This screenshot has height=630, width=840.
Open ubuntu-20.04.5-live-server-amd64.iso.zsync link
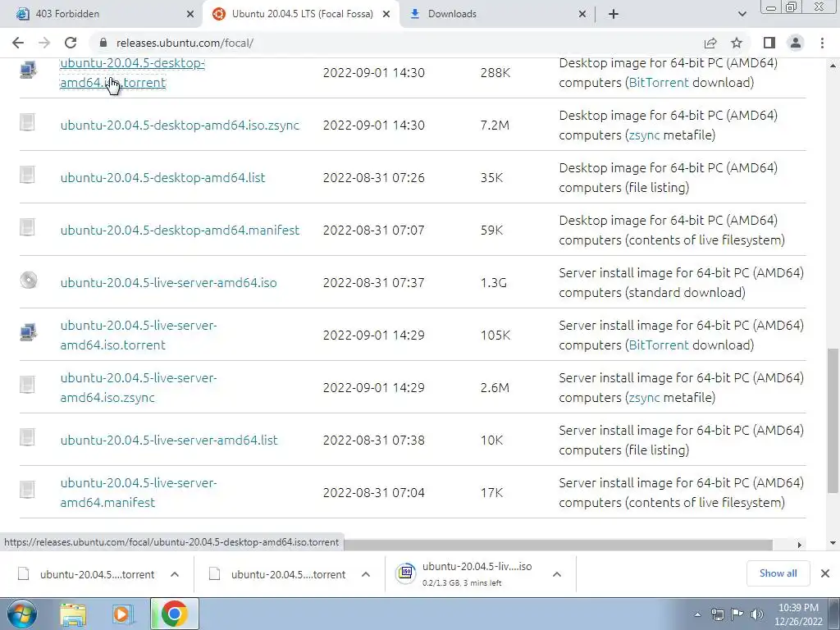point(138,387)
